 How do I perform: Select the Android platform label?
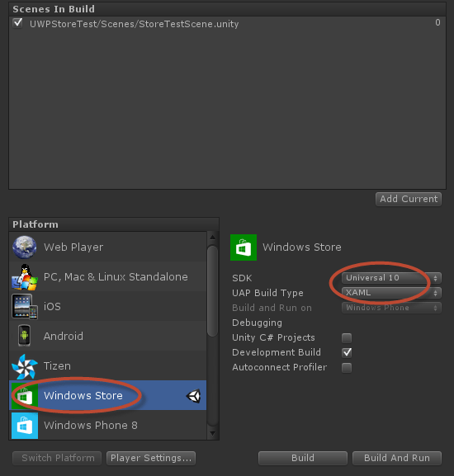[64, 336]
